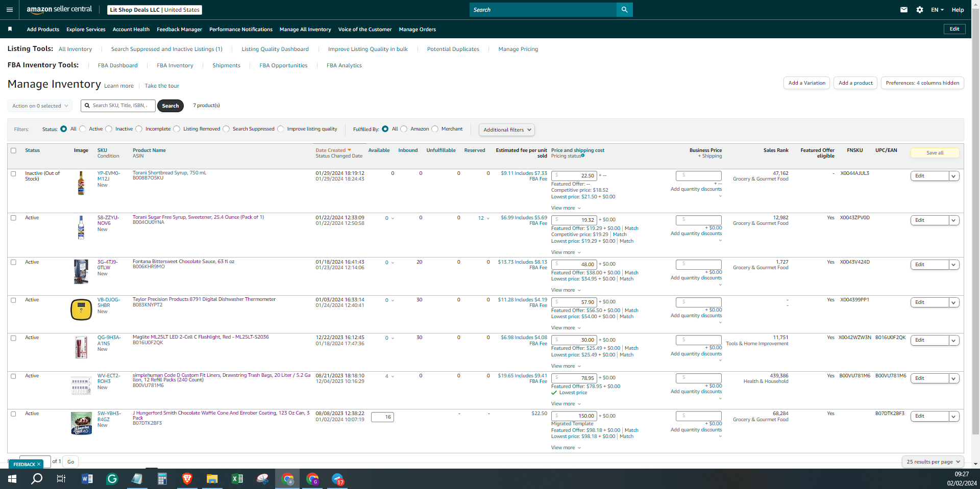Click the Amazon Seller Central logo
Image resolution: width=980 pixels, height=489 pixels.
59,9
